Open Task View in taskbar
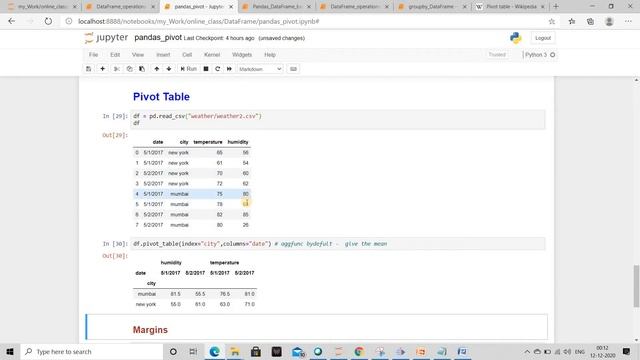 (193, 351)
